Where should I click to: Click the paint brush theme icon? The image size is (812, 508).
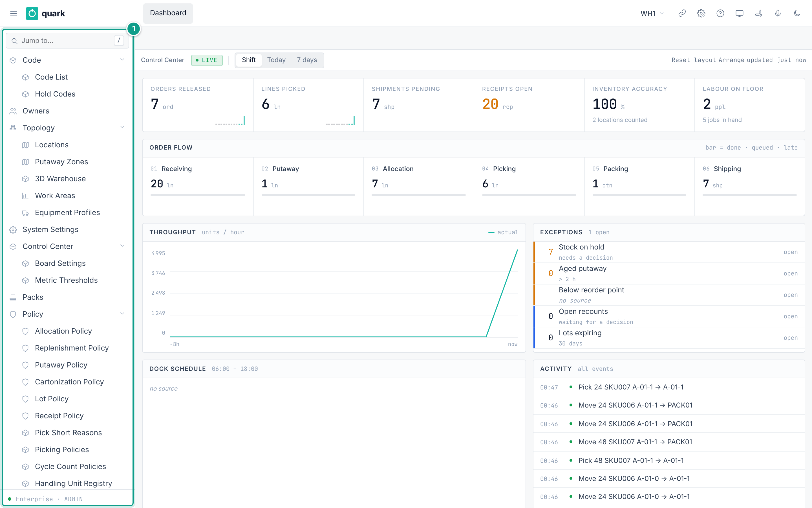click(x=758, y=14)
